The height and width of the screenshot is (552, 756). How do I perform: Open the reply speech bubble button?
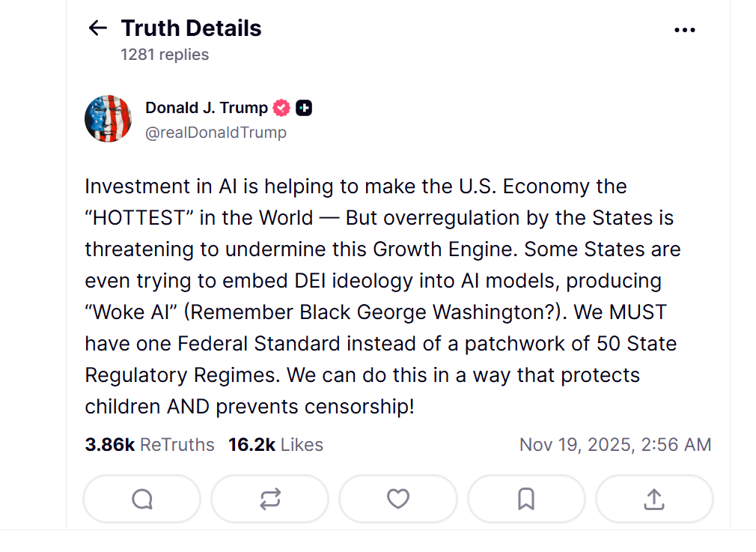coord(141,499)
